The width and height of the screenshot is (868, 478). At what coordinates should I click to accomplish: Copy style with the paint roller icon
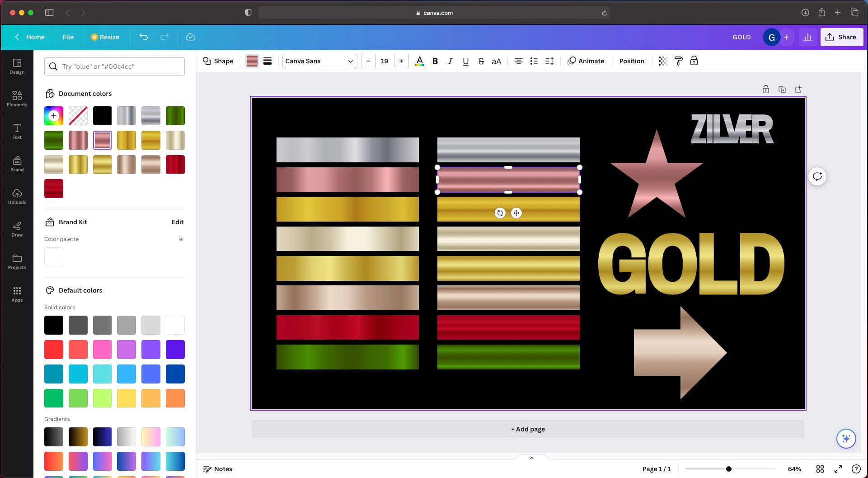(x=679, y=61)
